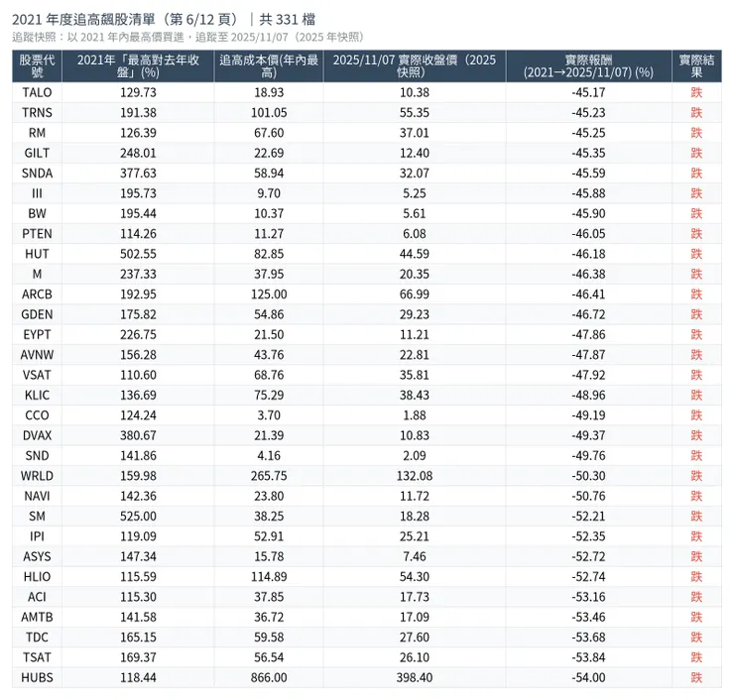Click TRNS cost price 101.05
734x700 pixels.
(269, 113)
